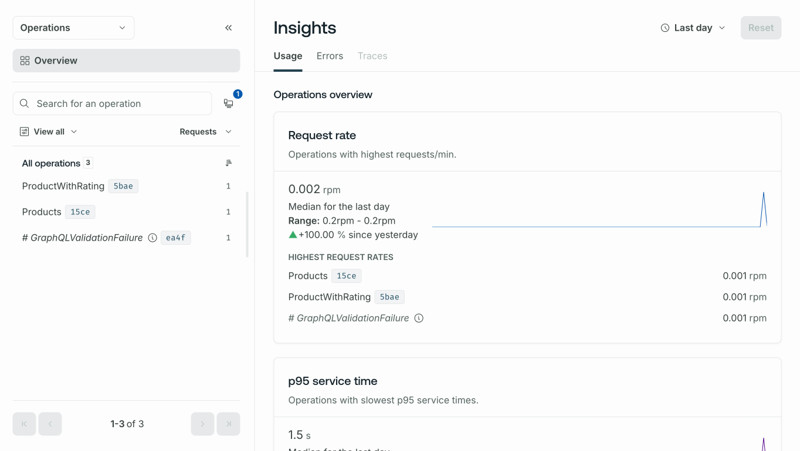The height and width of the screenshot is (451, 800).
Task: Open ProductWithRating in Highest Request Rates
Action: (x=329, y=297)
